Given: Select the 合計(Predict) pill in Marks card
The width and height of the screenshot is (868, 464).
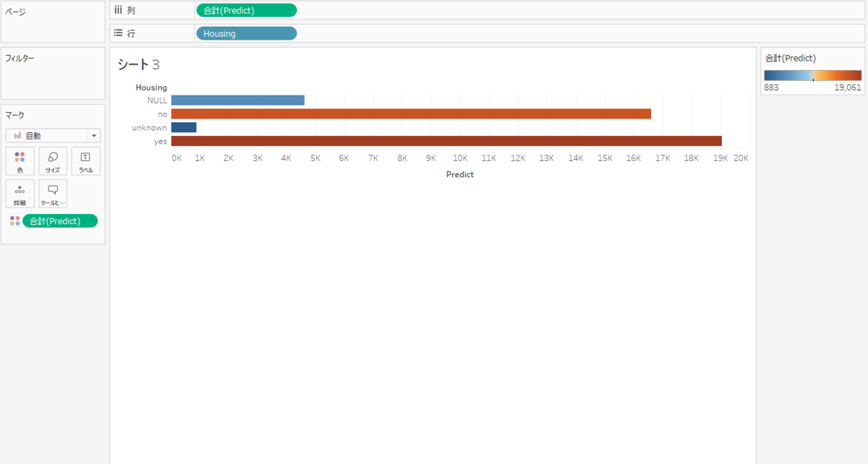Looking at the screenshot, I should point(60,221).
